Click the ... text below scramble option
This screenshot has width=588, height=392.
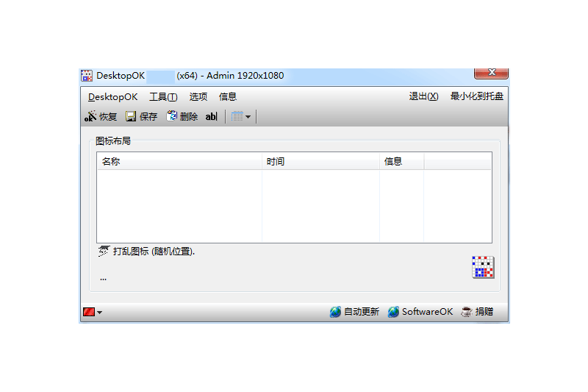coord(103,279)
